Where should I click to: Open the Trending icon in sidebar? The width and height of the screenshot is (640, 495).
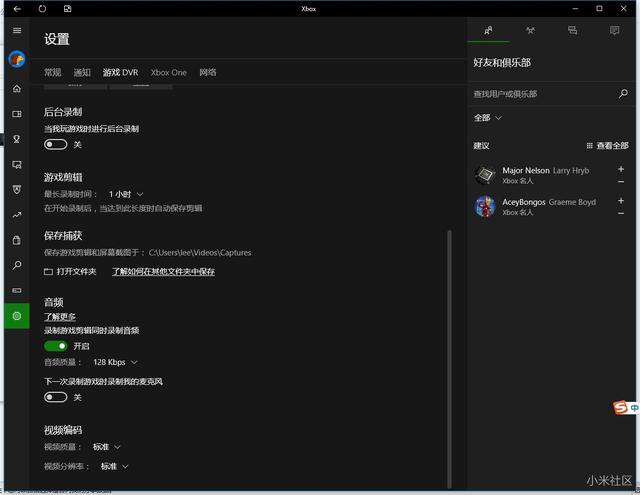coord(17,215)
